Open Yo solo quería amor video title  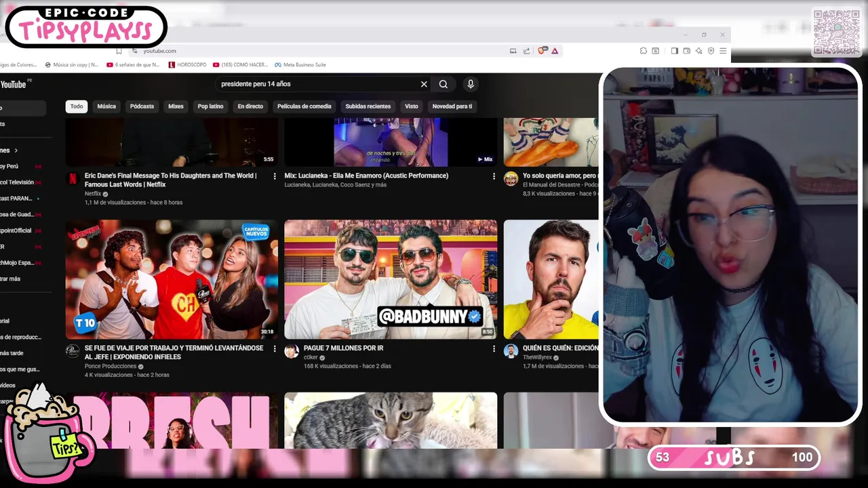(561, 176)
